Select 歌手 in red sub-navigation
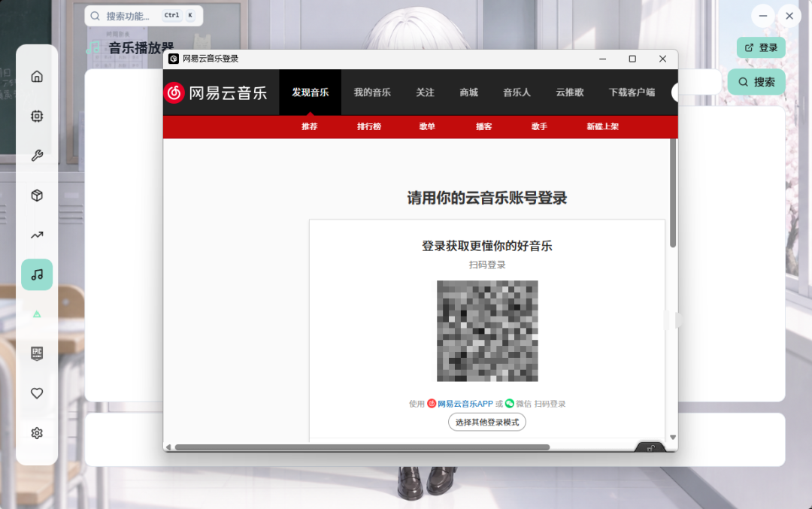812x509 pixels. [x=540, y=126]
